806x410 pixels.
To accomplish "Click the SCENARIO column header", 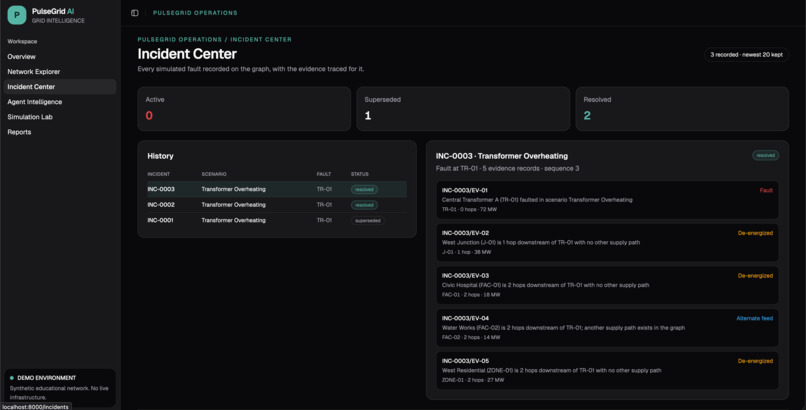I will point(214,174).
